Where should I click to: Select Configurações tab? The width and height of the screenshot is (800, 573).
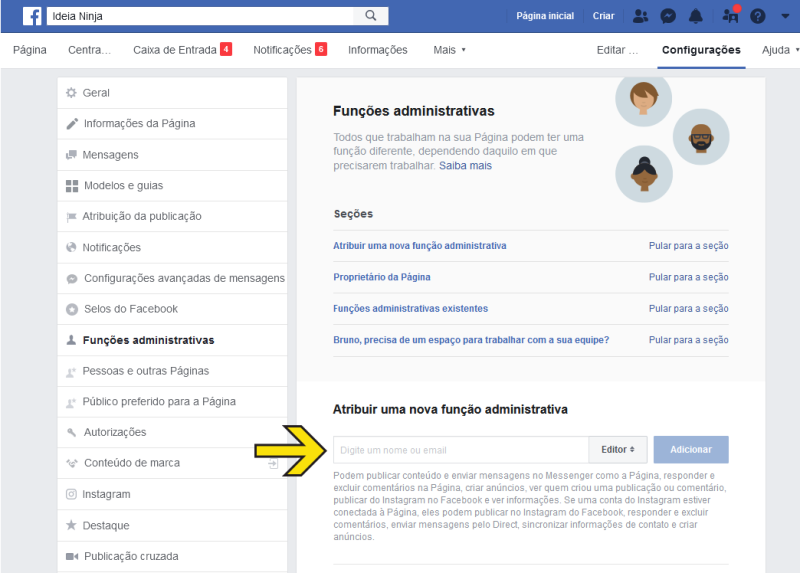pyautogui.click(x=701, y=50)
